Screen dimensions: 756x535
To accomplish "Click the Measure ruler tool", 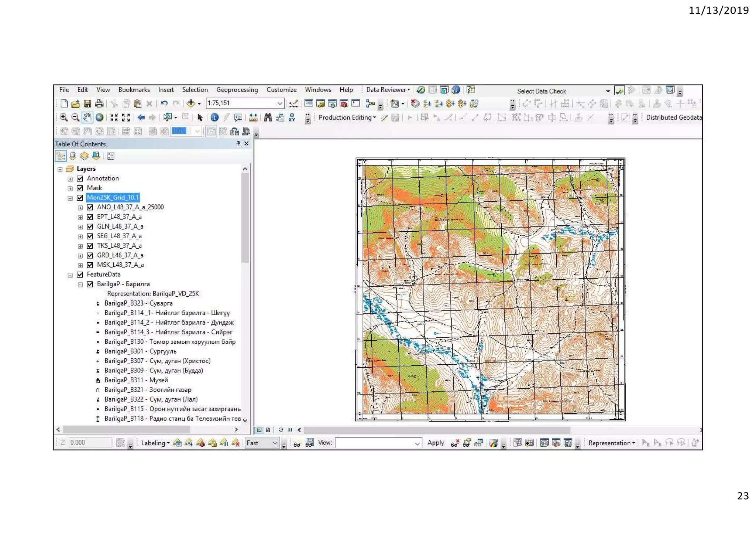I will pyautogui.click(x=253, y=117).
